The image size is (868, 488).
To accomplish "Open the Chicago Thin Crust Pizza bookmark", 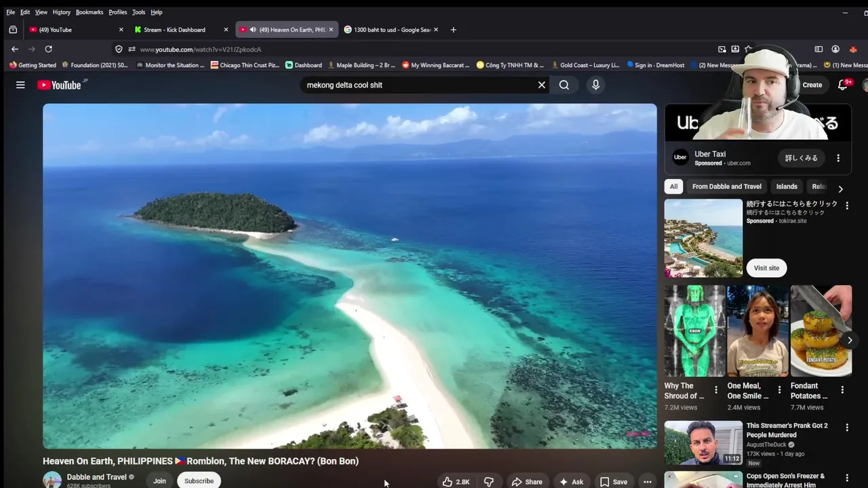I will (245, 65).
